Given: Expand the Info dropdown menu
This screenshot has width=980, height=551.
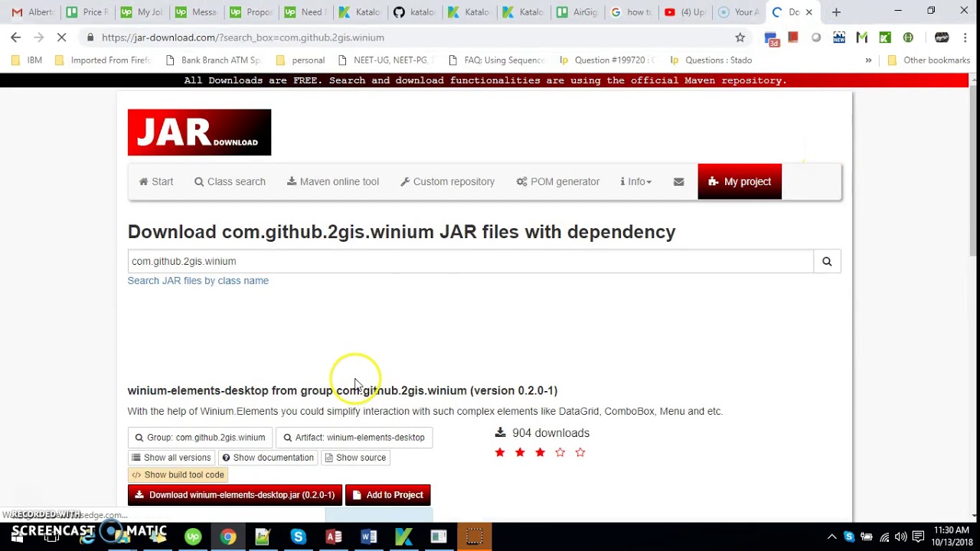Looking at the screenshot, I should coord(636,182).
